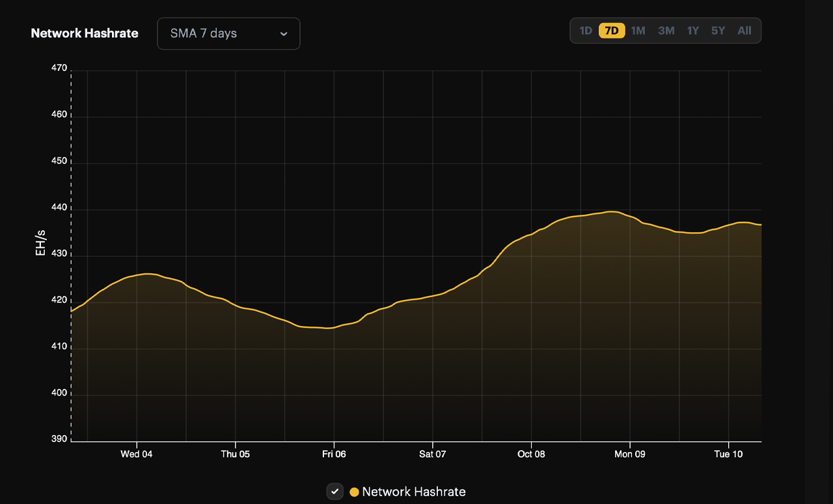Click the yellow Network Hashrate legend dot
Viewport: 833px width, 504px height.
pos(354,492)
